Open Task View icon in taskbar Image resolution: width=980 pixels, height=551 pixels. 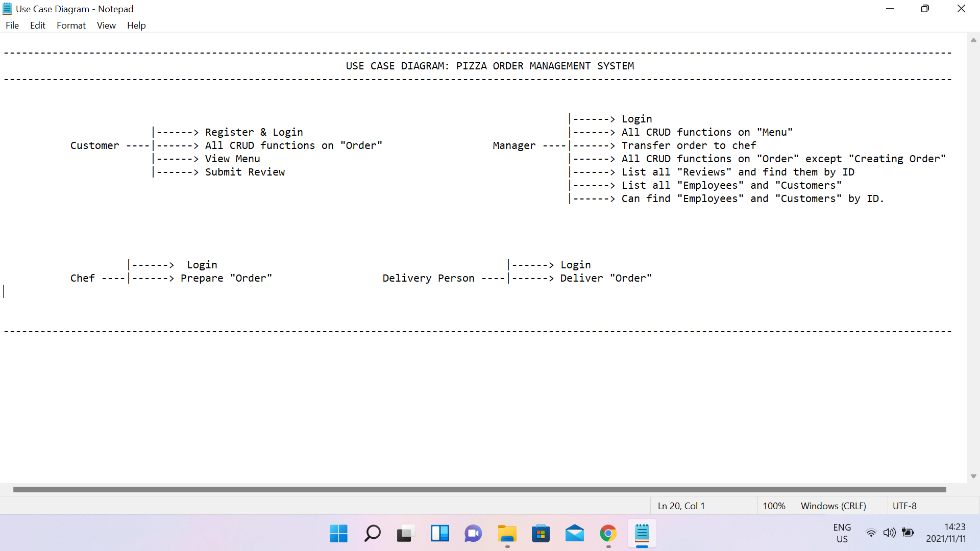pyautogui.click(x=406, y=534)
